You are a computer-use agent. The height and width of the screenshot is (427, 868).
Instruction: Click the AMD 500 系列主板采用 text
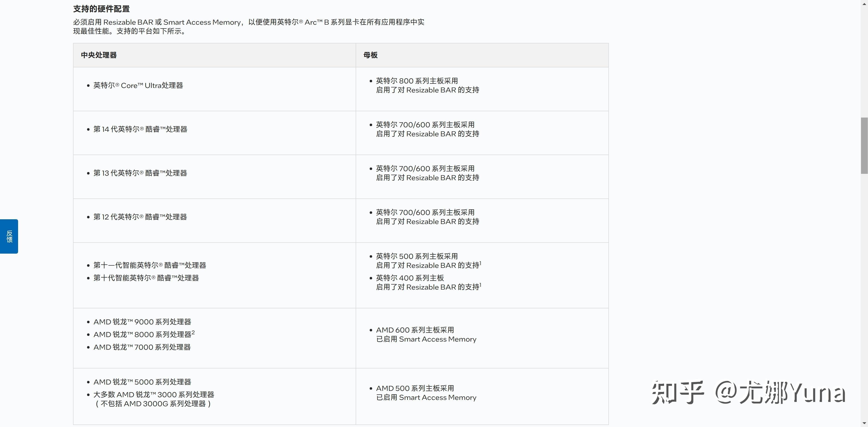pos(415,388)
